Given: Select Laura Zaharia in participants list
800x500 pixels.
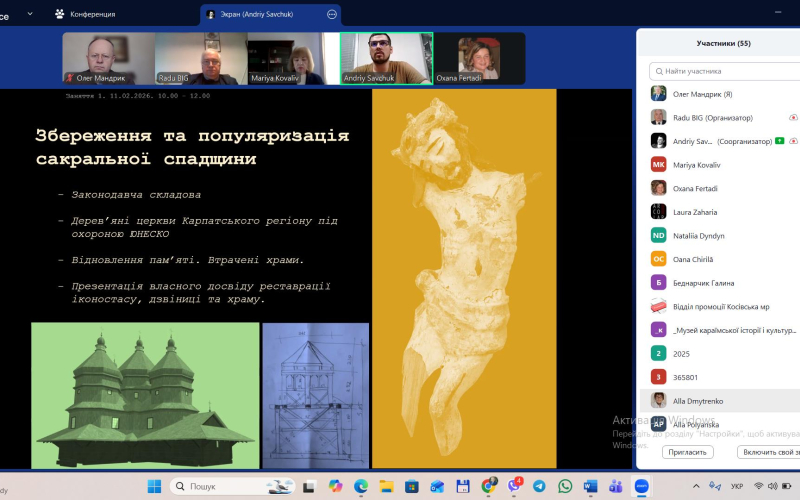Looking at the screenshot, I should 720,212.
